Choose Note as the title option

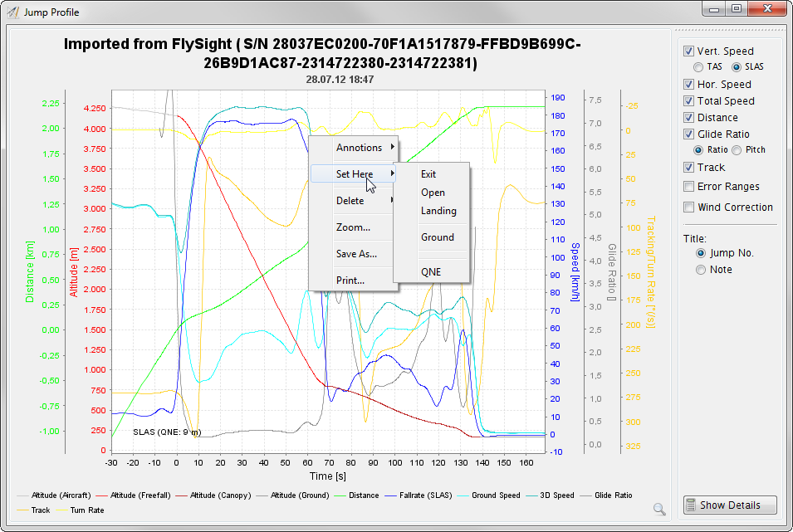point(701,270)
